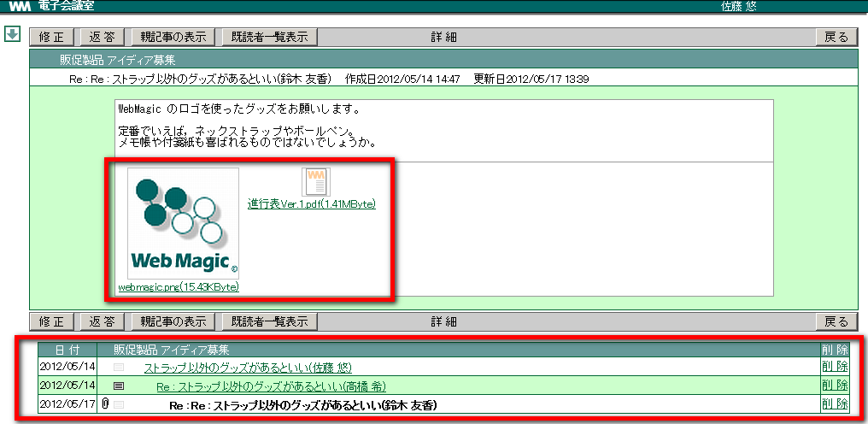Click the 販促製品 アイディア募集 title bar
868x424 pixels.
443,60
